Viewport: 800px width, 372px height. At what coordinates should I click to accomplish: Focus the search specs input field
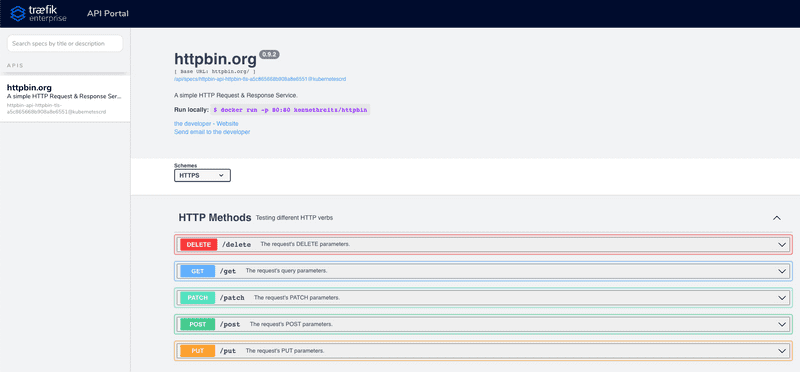point(65,43)
